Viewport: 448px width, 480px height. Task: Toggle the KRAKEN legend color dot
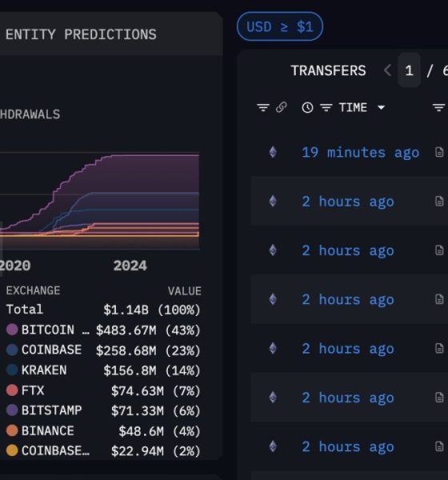click(x=12, y=370)
